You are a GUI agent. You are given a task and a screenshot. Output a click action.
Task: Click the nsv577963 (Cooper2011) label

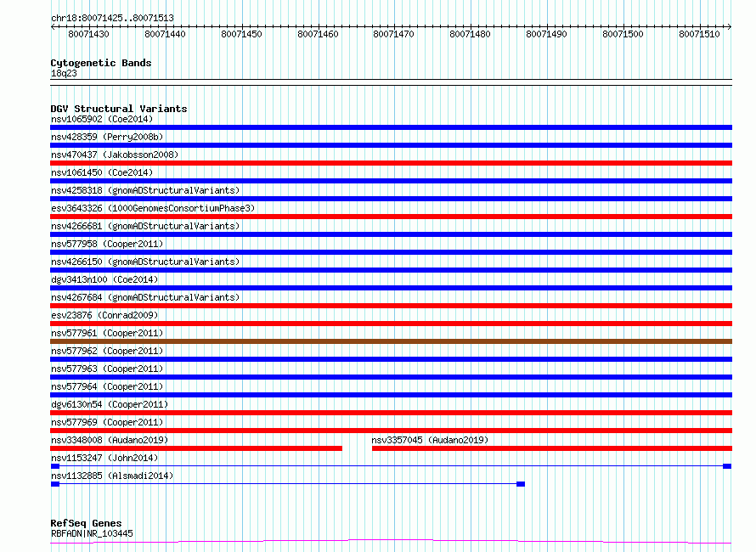107,369
